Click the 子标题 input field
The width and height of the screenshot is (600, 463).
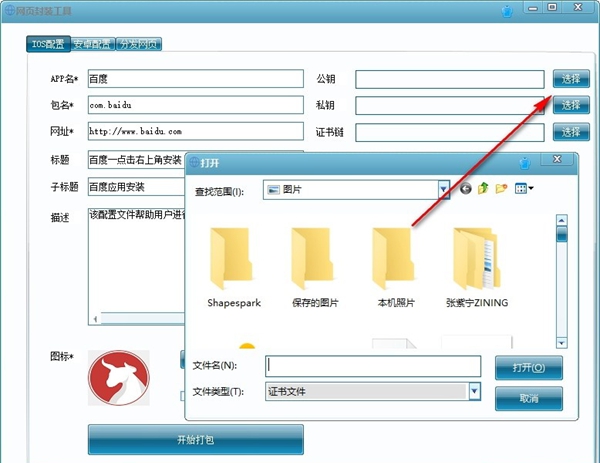pos(137,187)
